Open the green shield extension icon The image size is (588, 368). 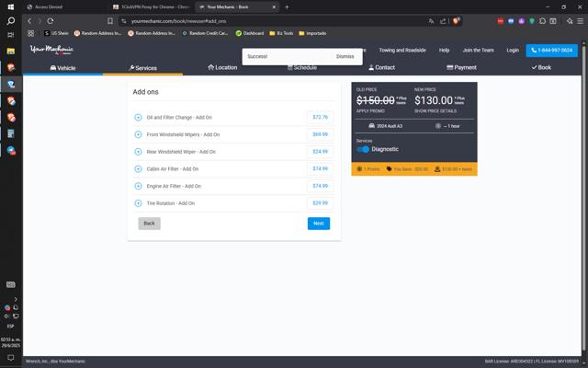coord(532,21)
